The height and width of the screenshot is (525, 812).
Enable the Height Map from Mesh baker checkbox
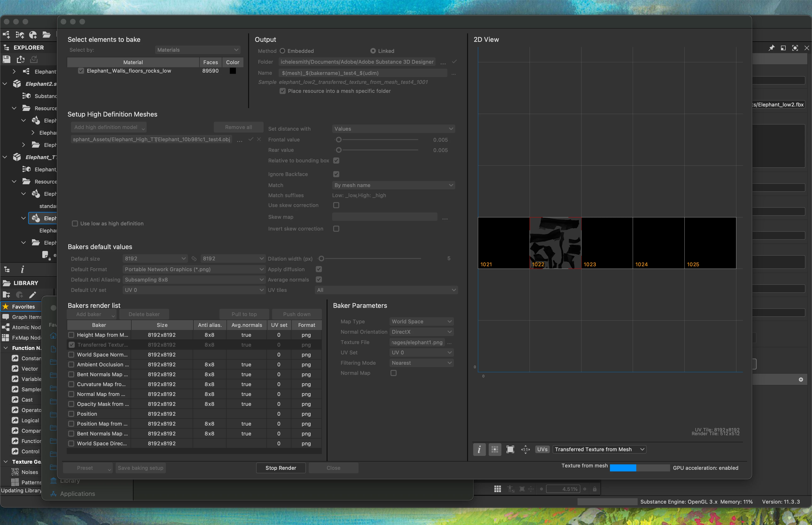[x=71, y=335]
